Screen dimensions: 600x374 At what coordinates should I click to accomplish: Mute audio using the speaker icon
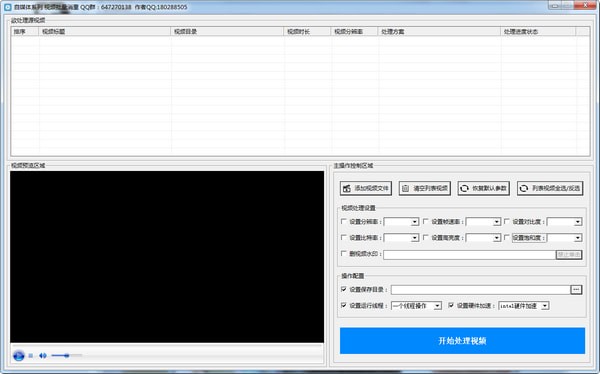pyautogui.click(x=42, y=356)
